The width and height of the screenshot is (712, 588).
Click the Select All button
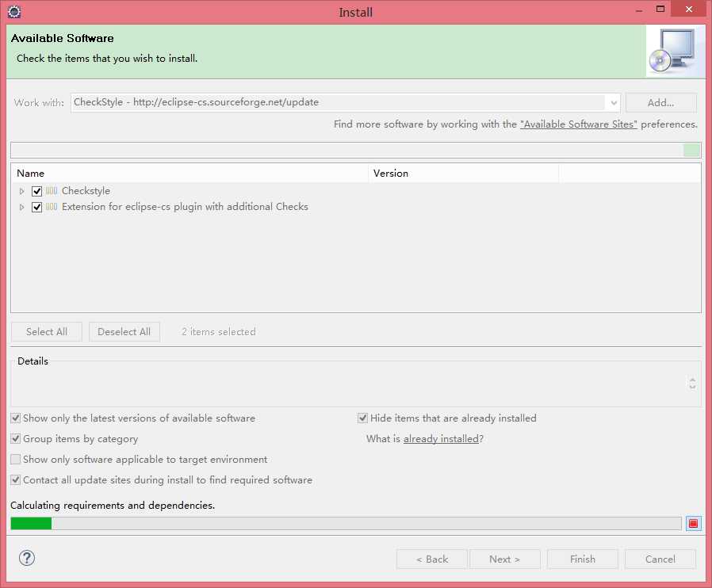46,332
